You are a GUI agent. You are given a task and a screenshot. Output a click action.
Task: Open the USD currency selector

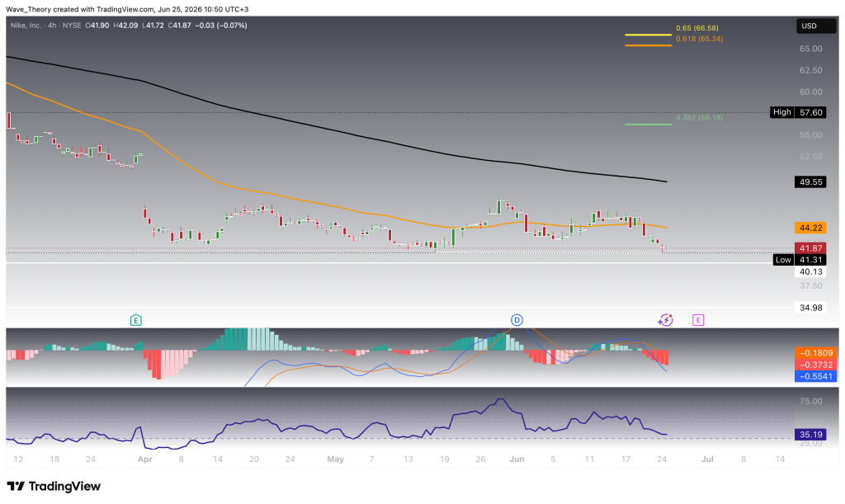tap(816, 26)
